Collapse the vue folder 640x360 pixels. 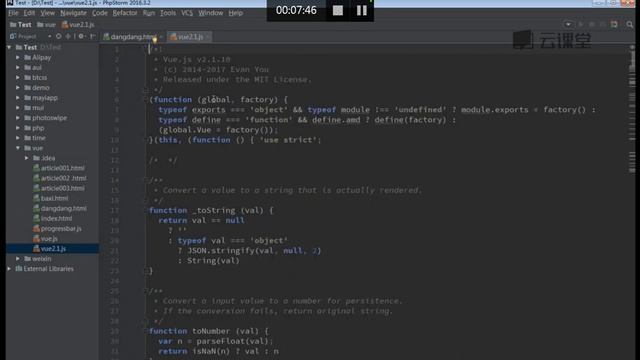(18, 148)
